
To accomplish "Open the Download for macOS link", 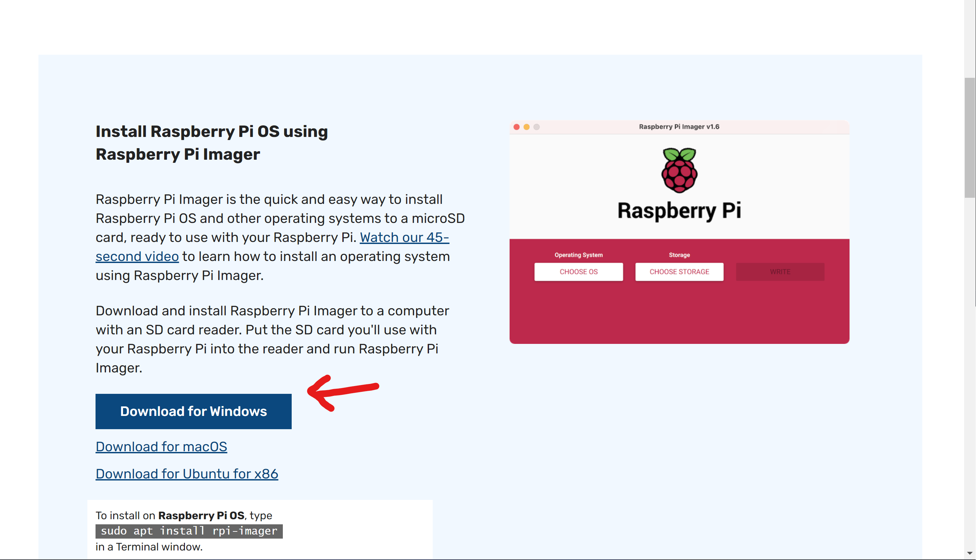I will click(161, 447).
